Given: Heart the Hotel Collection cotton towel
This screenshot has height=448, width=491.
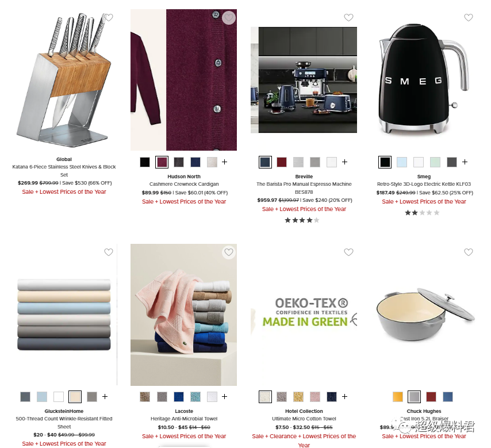Looking at the screenshot, I should [348, 252].
